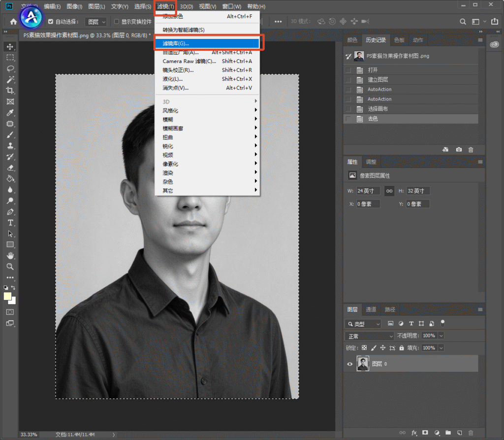Select the Zoom tool
The height and width of the screenshot is (440, 504).
(10, 267)
